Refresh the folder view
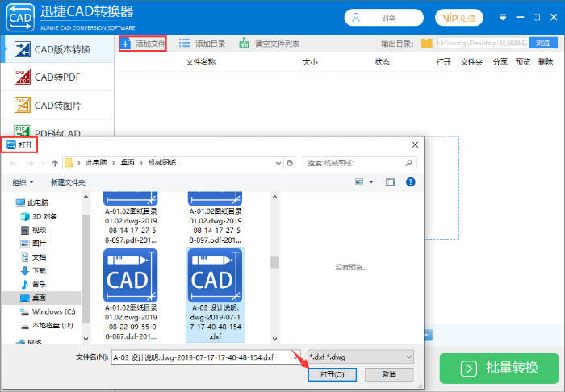Image resolution: width=565 pixels, height=392 pixels. 290,163
